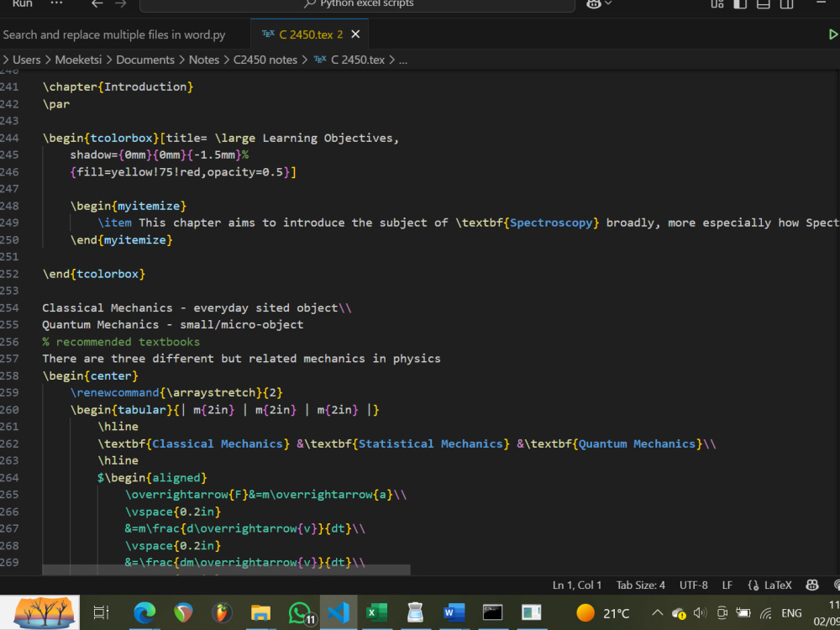Click the \chapter{Introduction} line
Screen dimensions: 840x630
point(118,87)
